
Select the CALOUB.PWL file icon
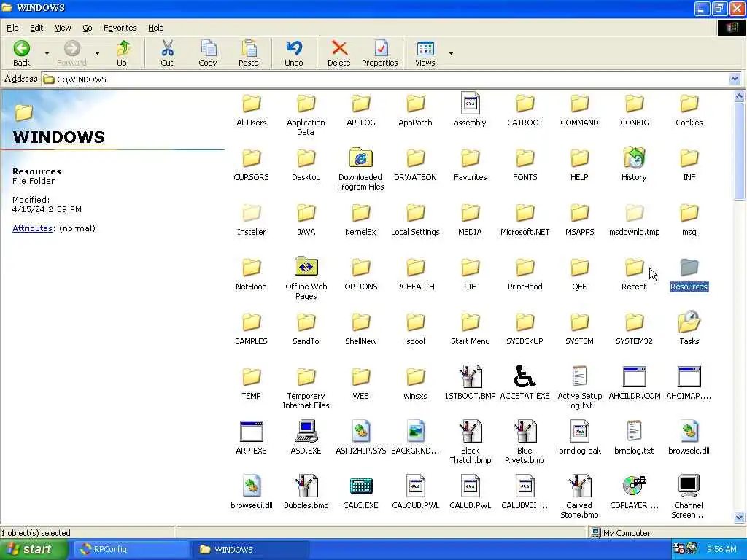[x=415, y=486]
